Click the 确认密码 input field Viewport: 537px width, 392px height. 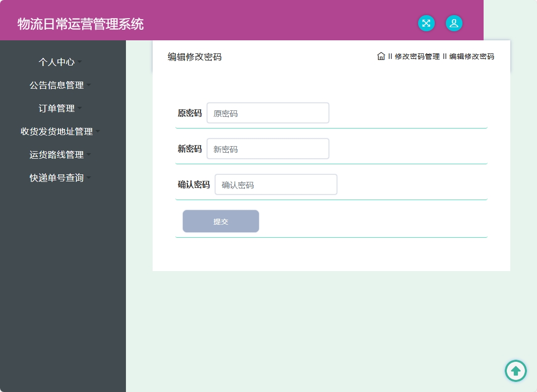(x=276, y=184)
